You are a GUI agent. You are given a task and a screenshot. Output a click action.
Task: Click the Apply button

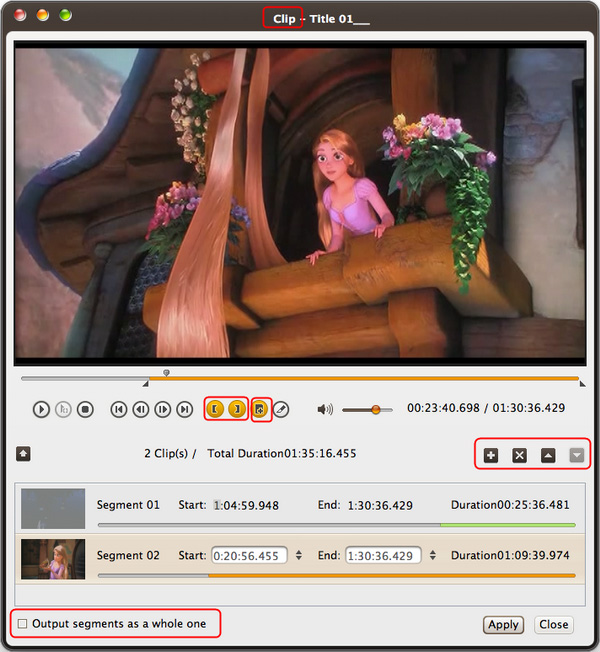pyautogui.click(x=503, y=625)
